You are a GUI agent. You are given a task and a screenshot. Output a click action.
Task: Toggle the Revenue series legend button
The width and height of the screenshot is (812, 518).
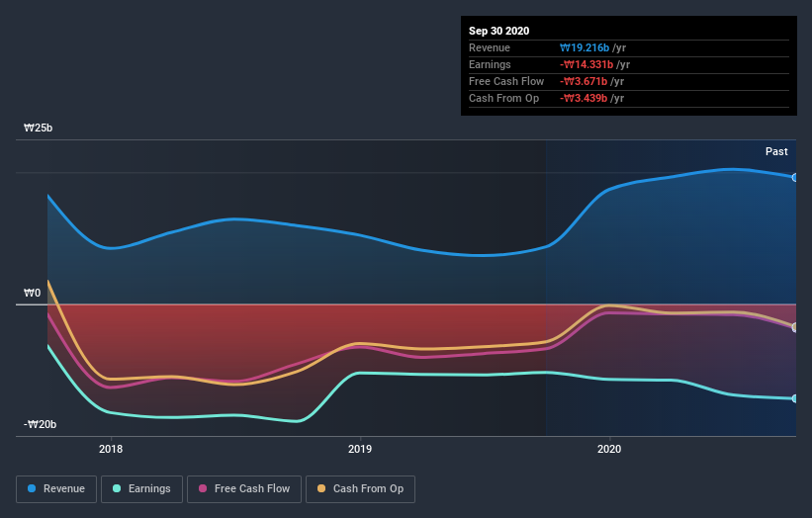(x=56, y=489)
